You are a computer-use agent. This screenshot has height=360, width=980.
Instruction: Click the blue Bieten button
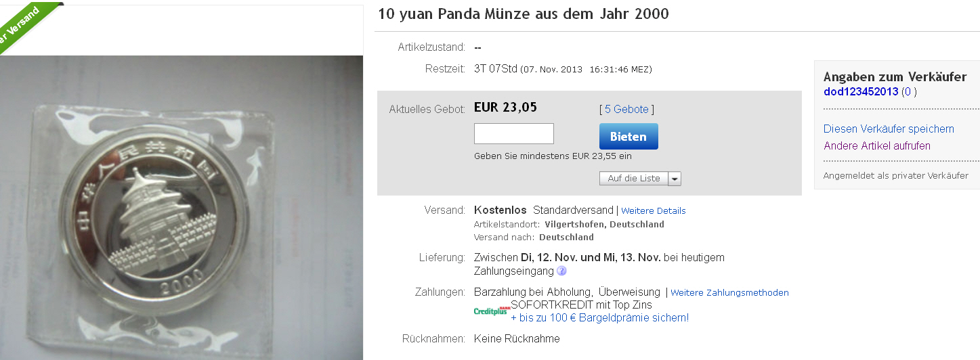point(629,136)
